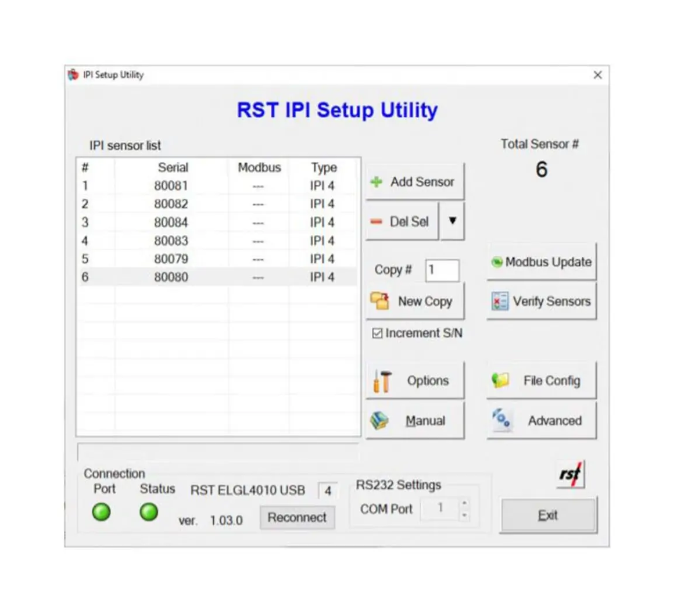Click the rst logo button
This screenshot has height=616, width=677.
click(x=570, y=474)
